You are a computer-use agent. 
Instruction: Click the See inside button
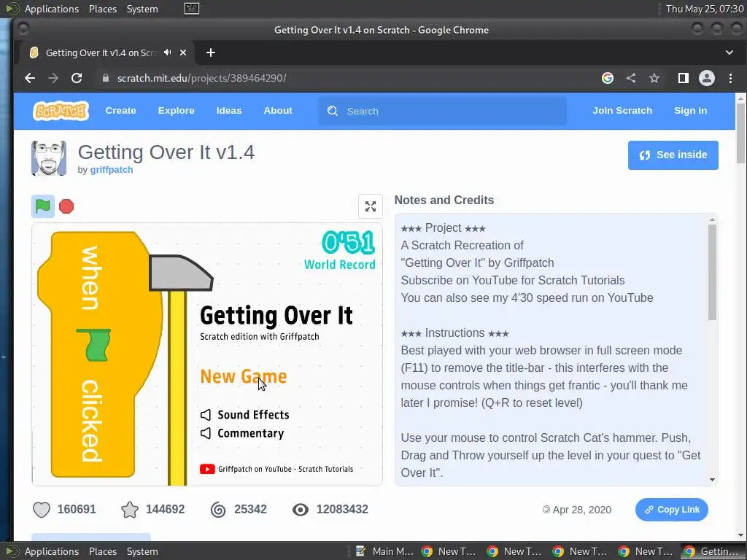(673, 155)
